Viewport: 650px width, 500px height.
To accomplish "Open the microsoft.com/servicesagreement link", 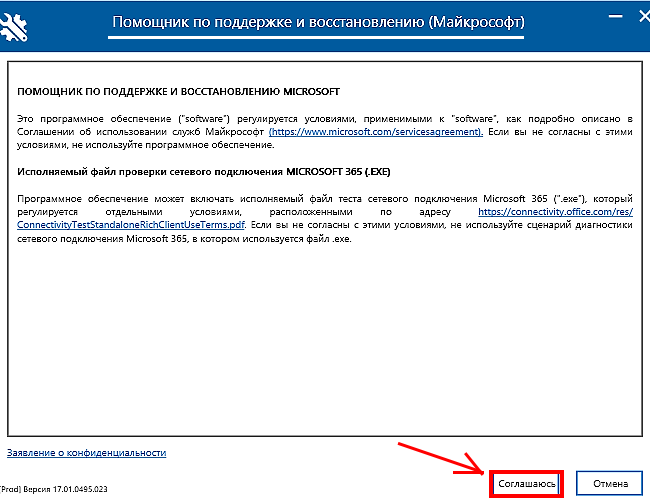I will 376,132.
